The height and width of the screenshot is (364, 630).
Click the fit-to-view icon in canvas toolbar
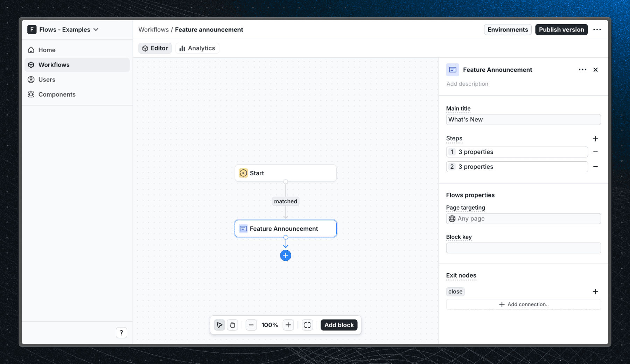(307, 325)
